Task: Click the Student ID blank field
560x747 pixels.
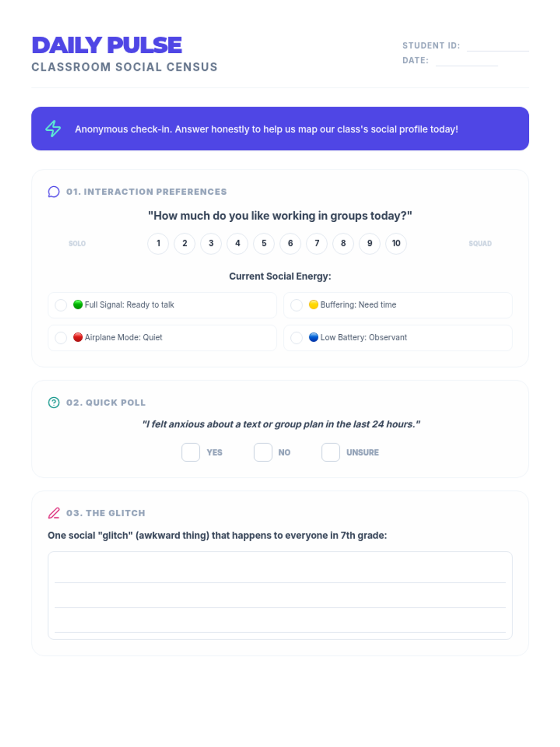Action: coord(497,46)
